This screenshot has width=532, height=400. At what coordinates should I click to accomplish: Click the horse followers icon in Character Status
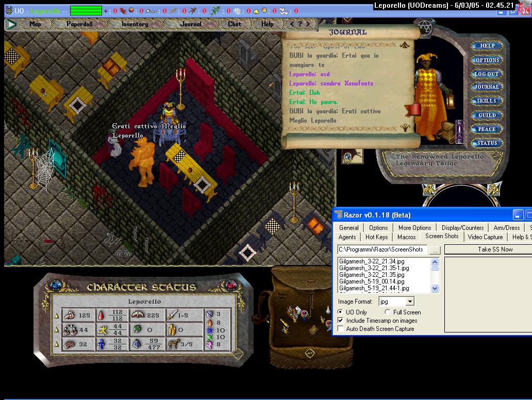pos(173,344)
